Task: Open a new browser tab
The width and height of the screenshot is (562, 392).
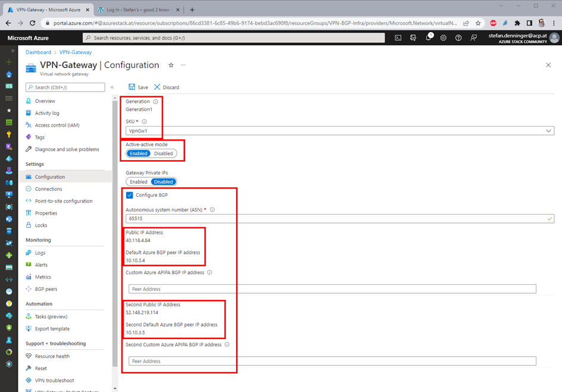Action: pyautogui.click(x=192, y=10)
